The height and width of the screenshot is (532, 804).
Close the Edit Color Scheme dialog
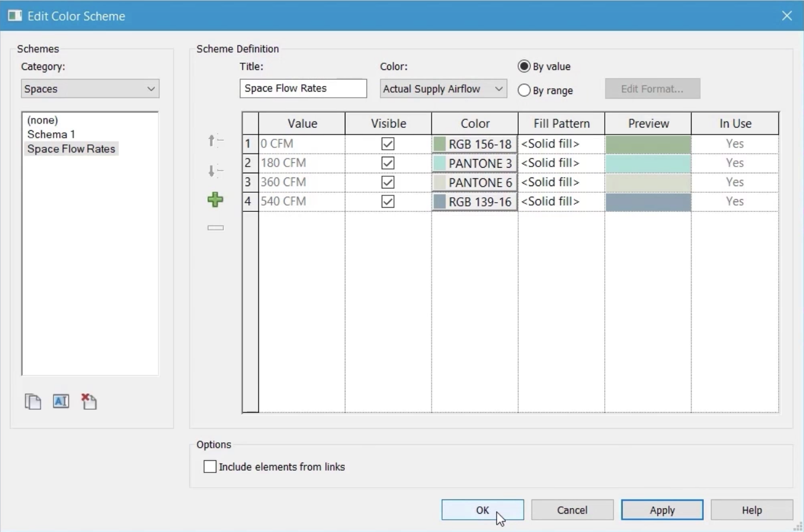coord(787,16)
